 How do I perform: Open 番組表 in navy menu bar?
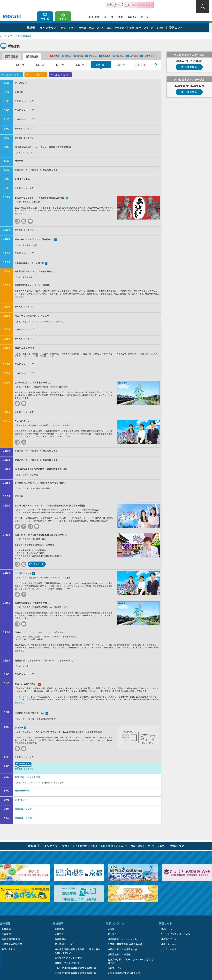[x=31, y=28]
